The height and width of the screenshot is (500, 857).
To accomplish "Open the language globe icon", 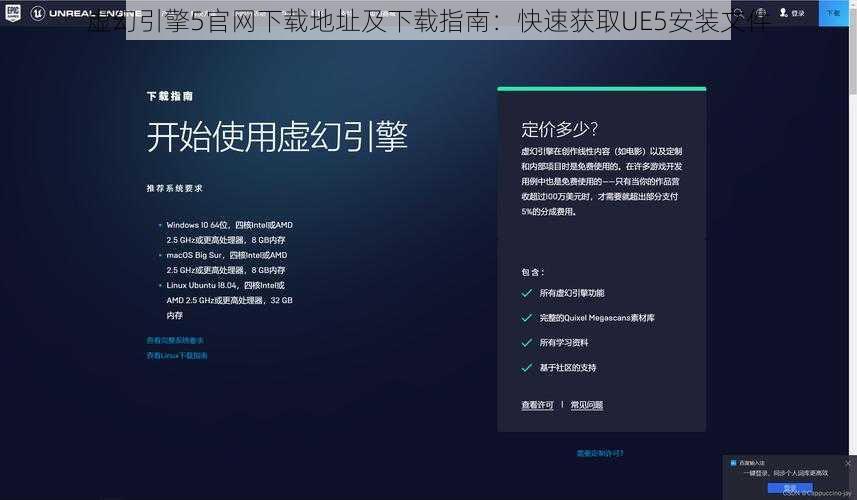I will (x=761, y=13).
